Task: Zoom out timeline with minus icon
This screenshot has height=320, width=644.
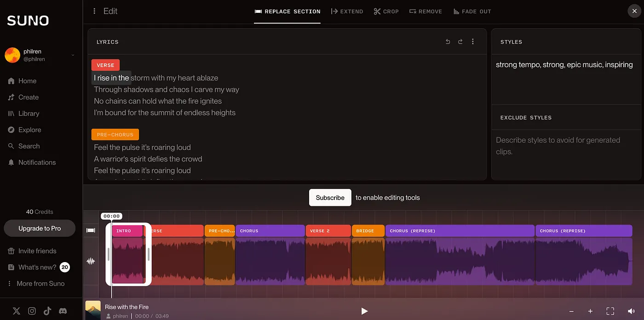Action: [x=571, y=311]
